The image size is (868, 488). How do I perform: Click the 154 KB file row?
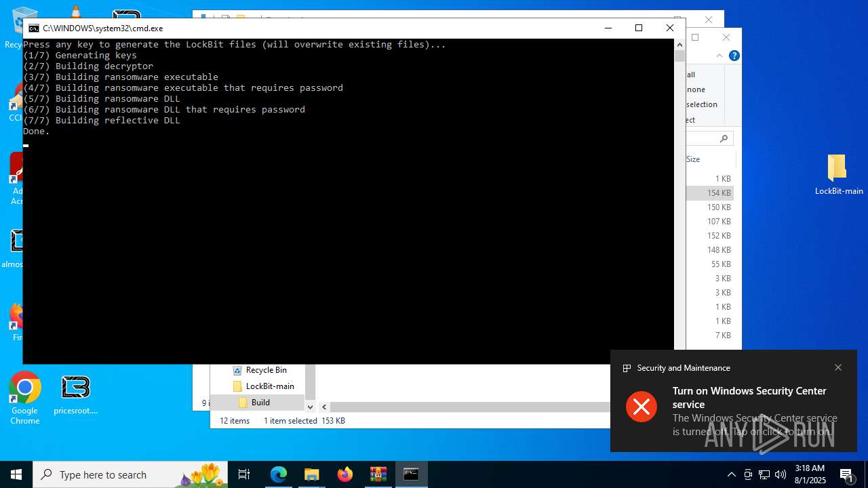(x=710, y=193)
